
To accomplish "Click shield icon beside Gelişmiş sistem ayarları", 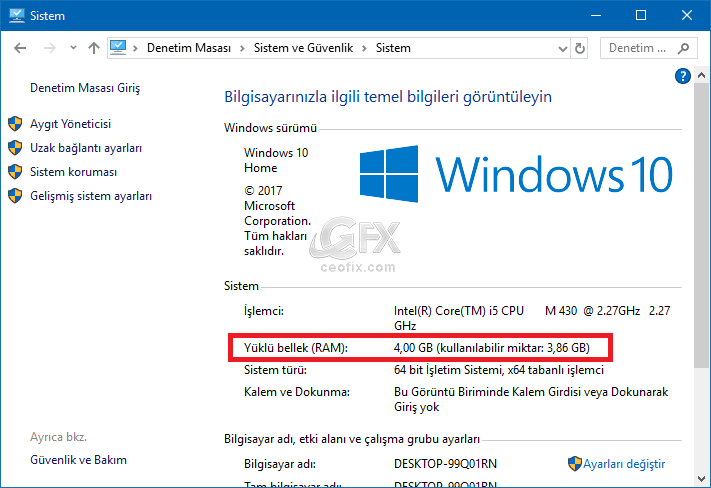I will [15, 195].
